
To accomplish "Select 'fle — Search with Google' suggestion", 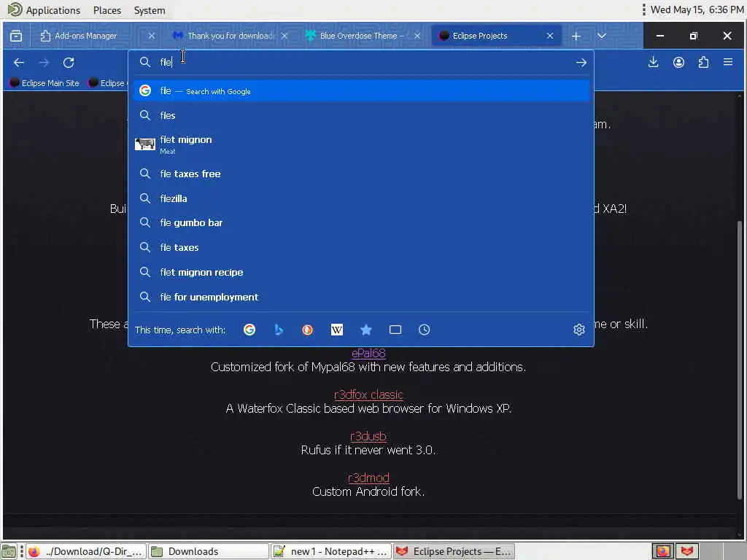I will [361, 91].
